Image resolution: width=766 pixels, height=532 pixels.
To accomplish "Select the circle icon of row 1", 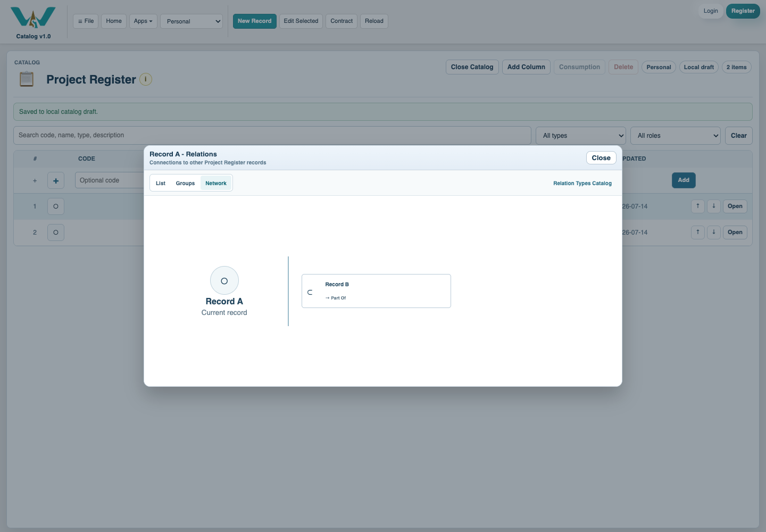I will pos(56,206).
